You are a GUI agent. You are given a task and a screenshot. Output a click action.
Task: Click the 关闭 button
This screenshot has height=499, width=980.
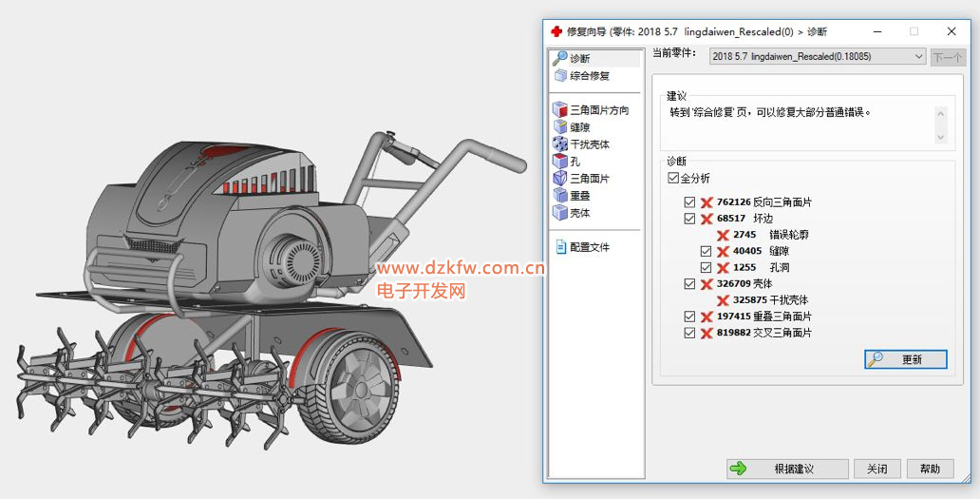click(x=876, y=469)
